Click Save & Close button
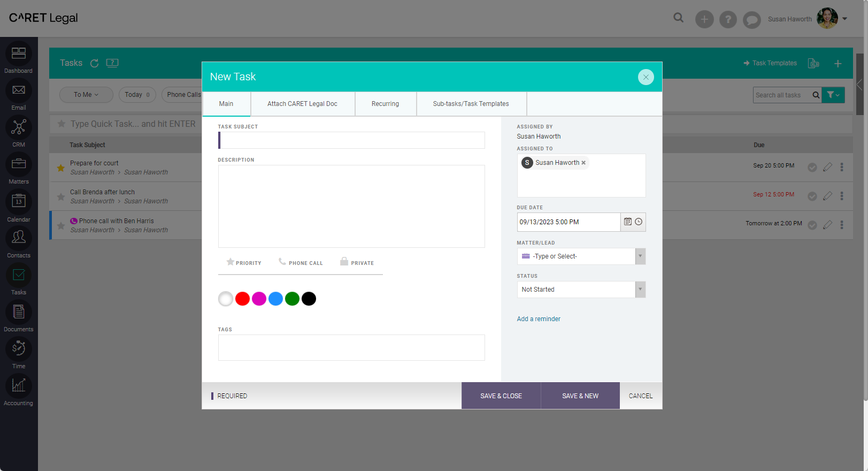 501,396
